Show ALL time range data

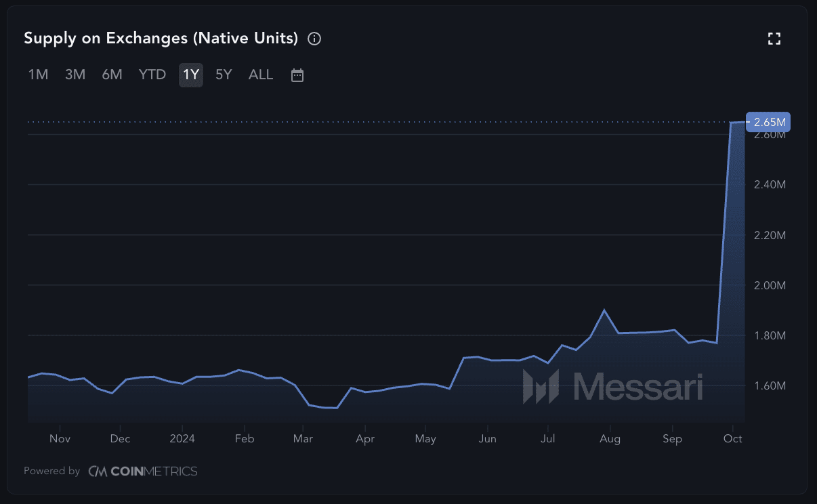261,75
